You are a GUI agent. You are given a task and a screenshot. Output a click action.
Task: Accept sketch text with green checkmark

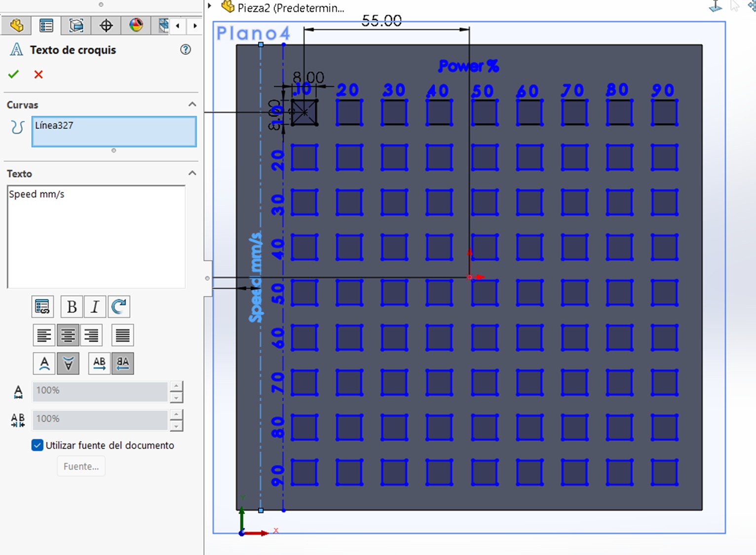[x=13, y=74]
